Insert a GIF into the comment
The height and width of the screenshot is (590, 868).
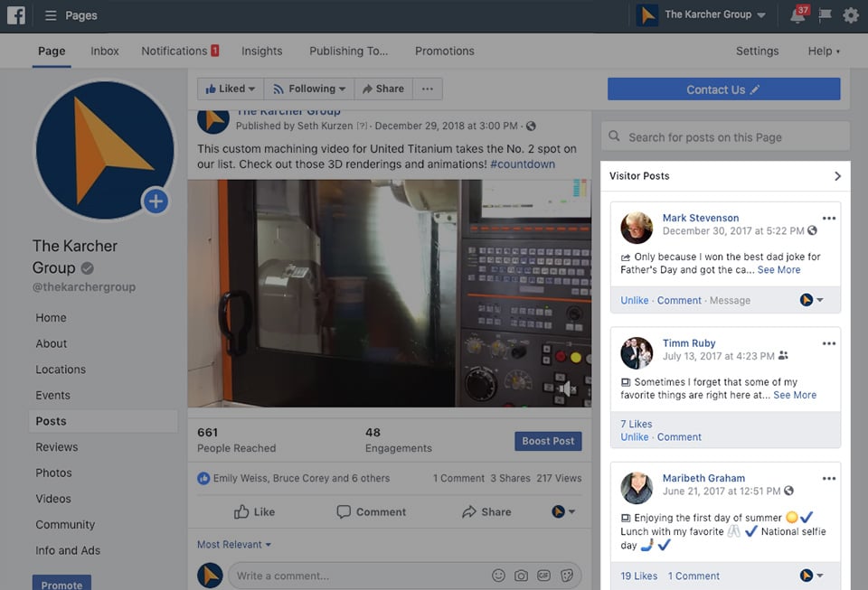click(543, 575)
